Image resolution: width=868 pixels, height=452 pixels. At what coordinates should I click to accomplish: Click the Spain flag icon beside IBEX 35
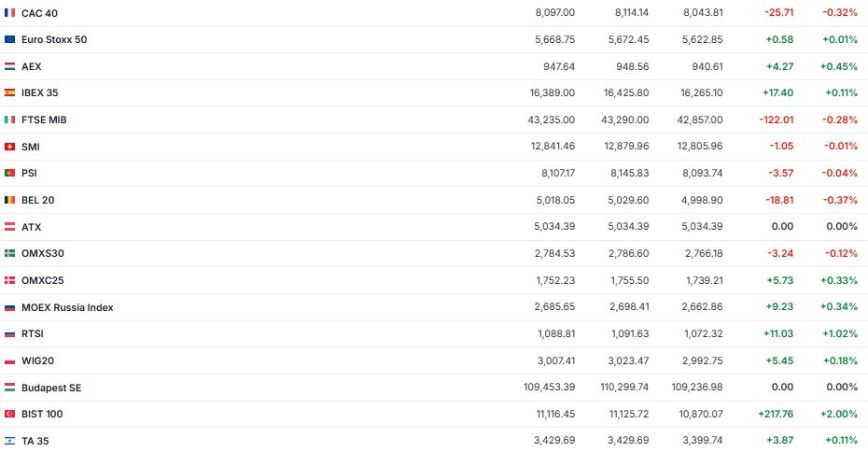(x=9, y=93)
